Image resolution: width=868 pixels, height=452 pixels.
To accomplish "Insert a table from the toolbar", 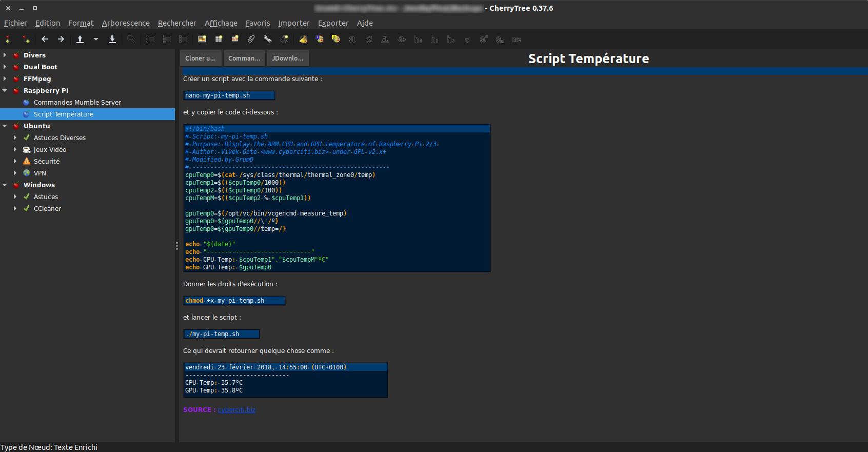I will pos(219,40).
